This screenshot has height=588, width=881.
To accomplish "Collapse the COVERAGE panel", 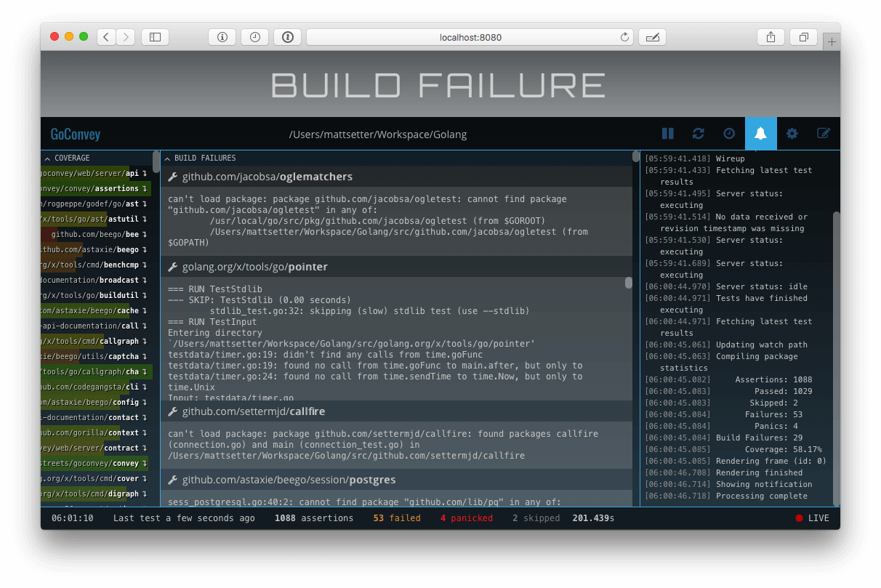I will pyautogui.click(x=47, y=158).
